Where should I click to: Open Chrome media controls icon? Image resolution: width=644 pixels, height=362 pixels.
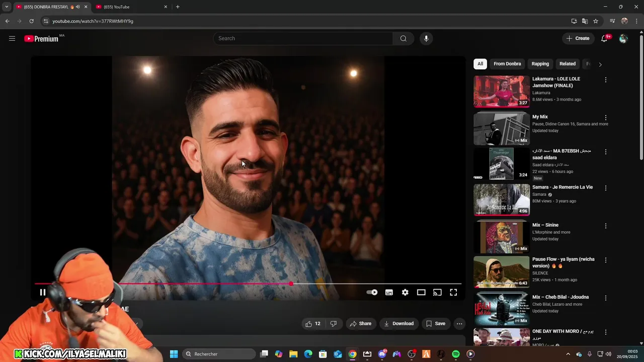point(612,21)
